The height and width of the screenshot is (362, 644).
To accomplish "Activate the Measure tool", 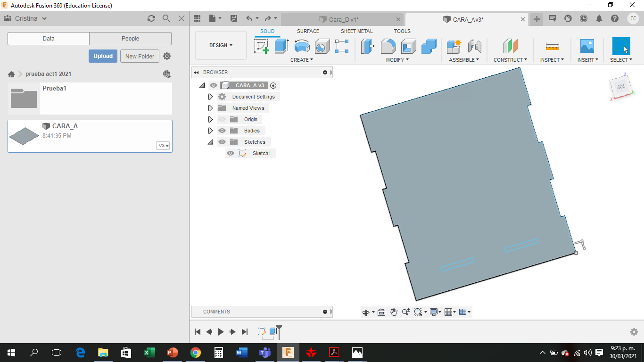I will point(552,46).
